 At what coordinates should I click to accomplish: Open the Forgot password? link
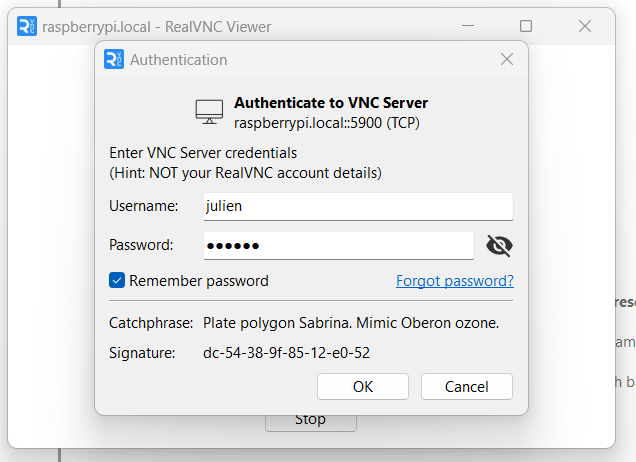(x=455, y=281)
